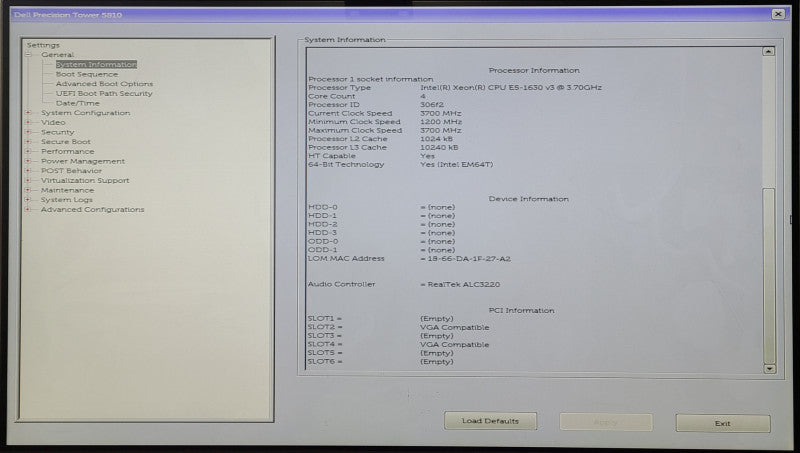Select Secure Boot category label

click(x=66, y=142)
